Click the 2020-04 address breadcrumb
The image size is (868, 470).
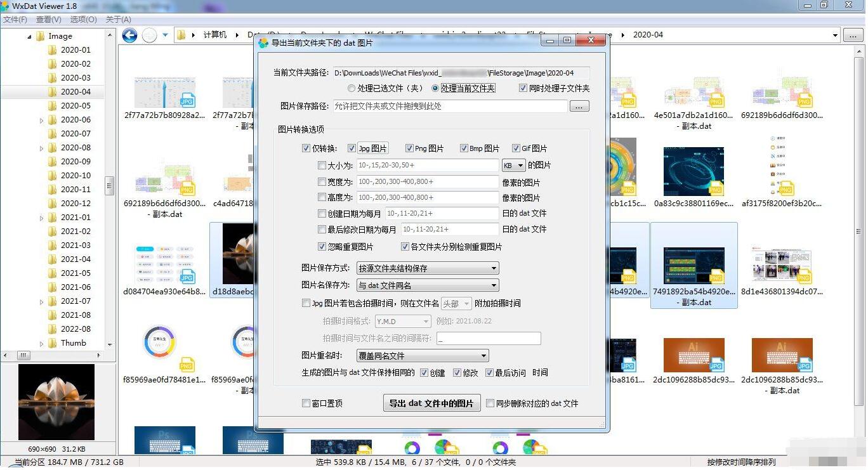(x=648, y=35)
